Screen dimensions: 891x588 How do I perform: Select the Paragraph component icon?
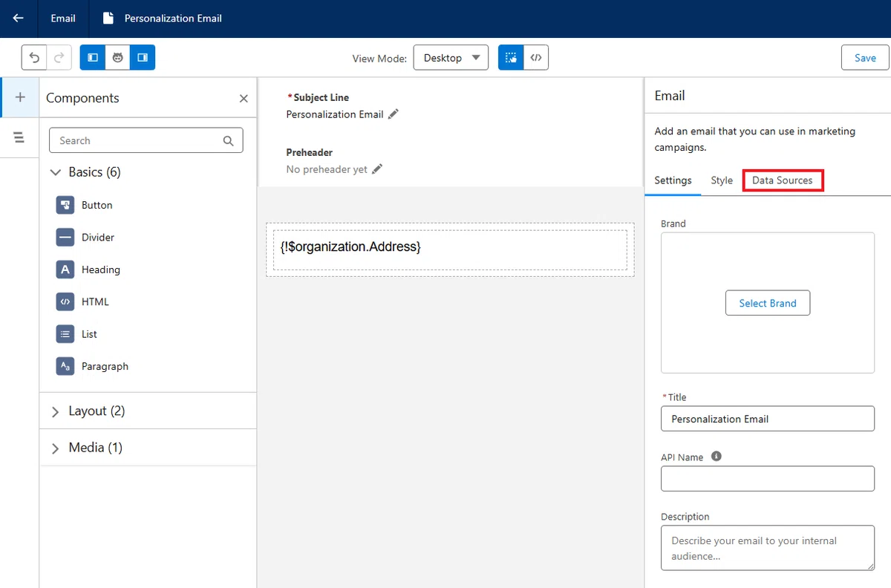point(65,366)
